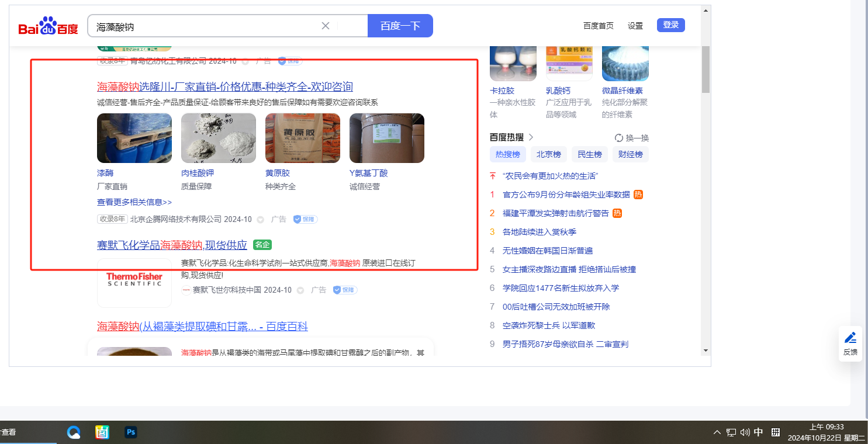Image resolution: width=868 pixels, height=444 pixels.
Task: Click the 漆酶 product thumbnail
Action: pyautogui.click(x=134, y=138)
